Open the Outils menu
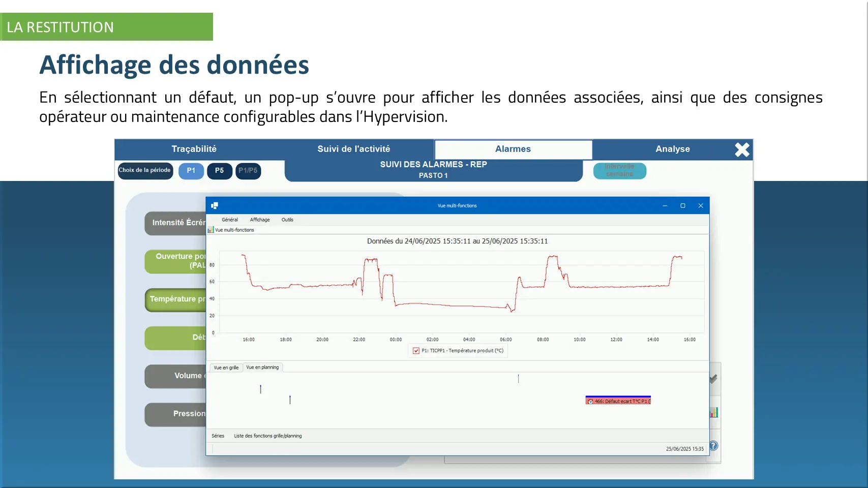Image resolution: width=868 pixels, height=488 pixels. 287,220
